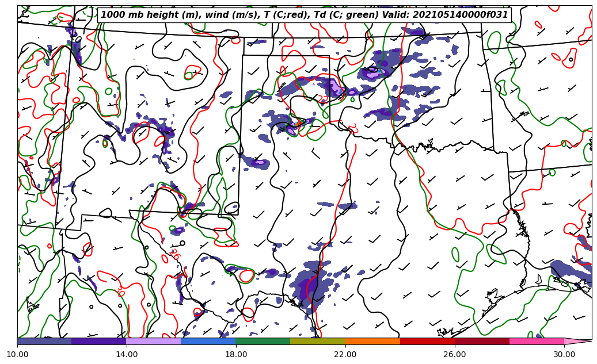
Task: Click the red contour label 30
Action: (x=120, y=292)
